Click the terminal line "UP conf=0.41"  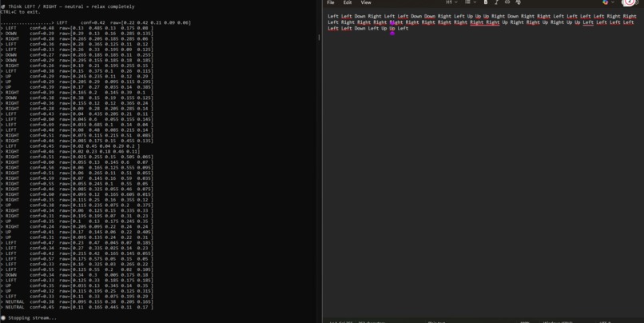tap(77, 232)
